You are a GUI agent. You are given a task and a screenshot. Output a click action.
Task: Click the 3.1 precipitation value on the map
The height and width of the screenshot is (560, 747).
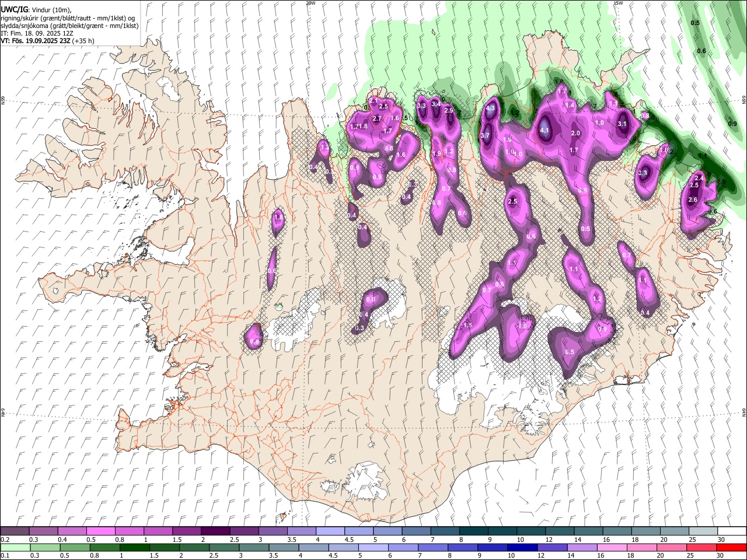[622, 124]
